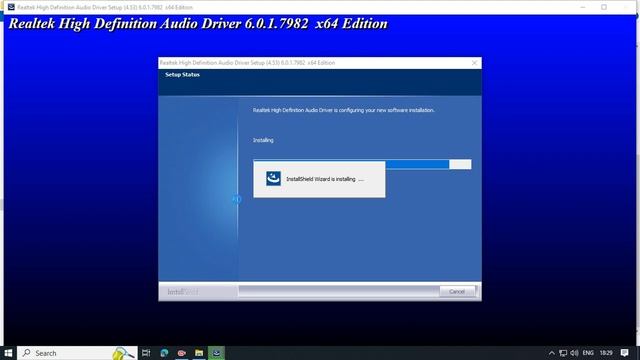Image resolution: width=640 pixels, height=360 pixels.
Task: Select the Realtek setup taskbar icon
Action: (216, 353)
